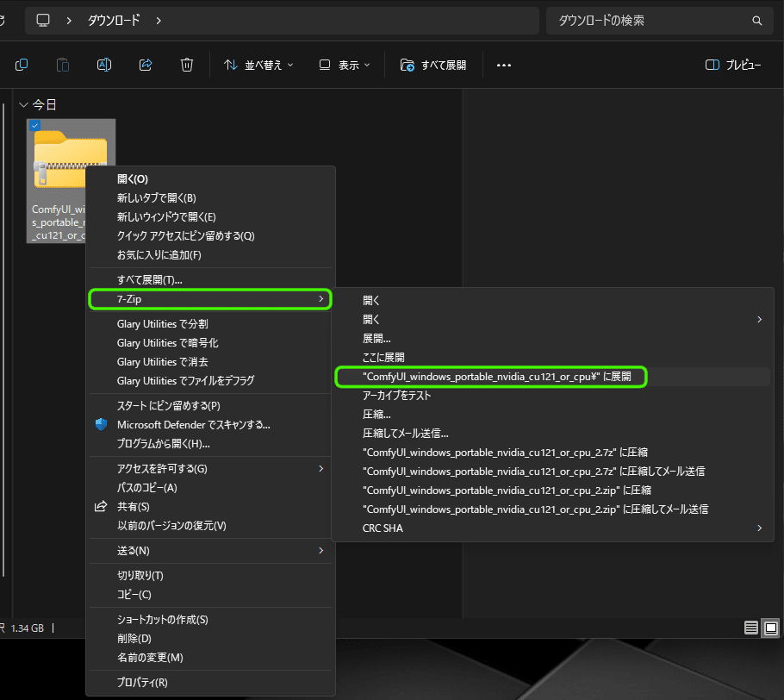Choose プロパティ(R)
This screenshot has width=784, height=700.
pos(210,683)
